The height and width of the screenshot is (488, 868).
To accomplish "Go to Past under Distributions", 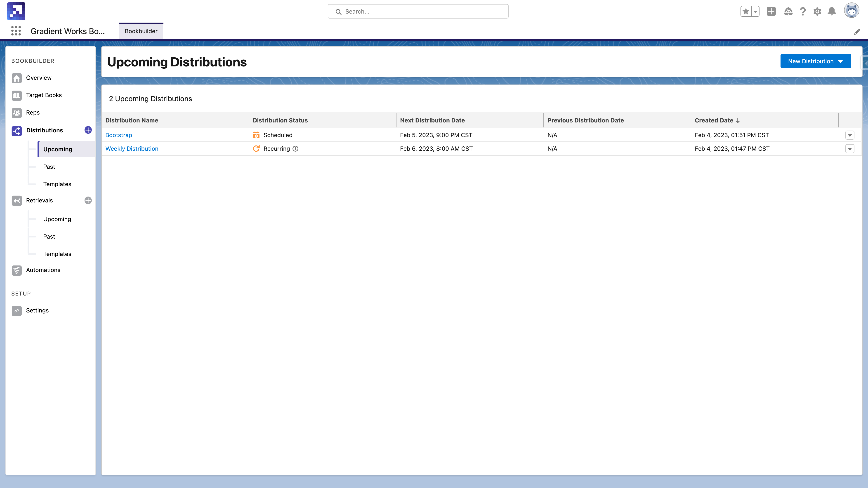I will click(49, 167).
